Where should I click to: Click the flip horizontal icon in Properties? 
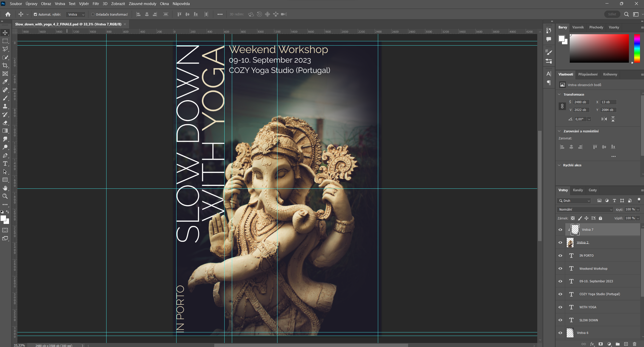click(604, 119)
